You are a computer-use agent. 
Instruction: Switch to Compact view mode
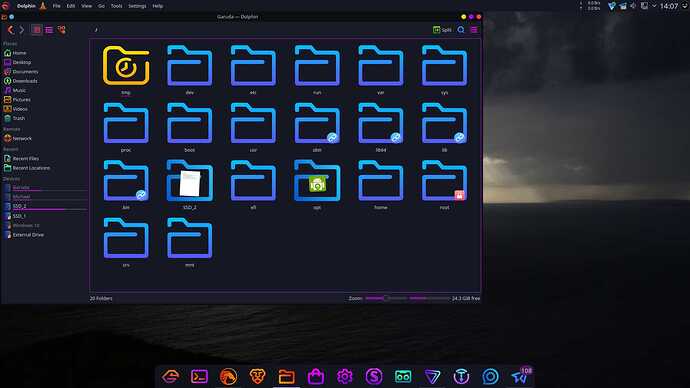[49, 30]
